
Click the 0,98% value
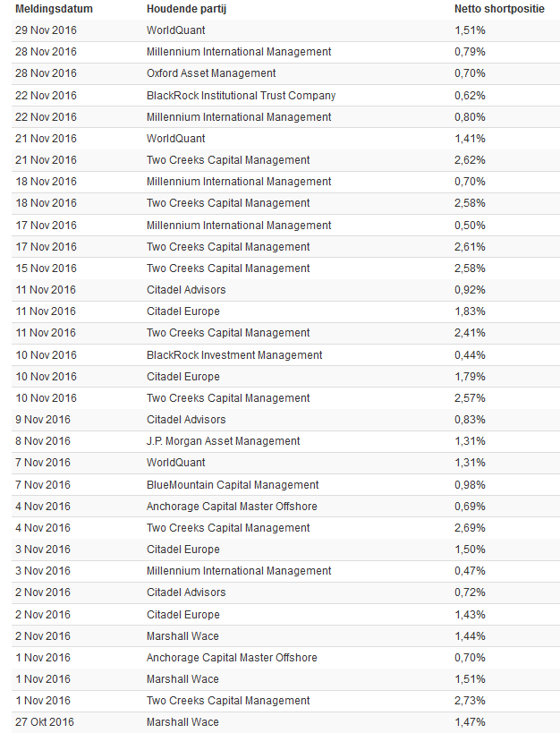[x=470, y=485]
